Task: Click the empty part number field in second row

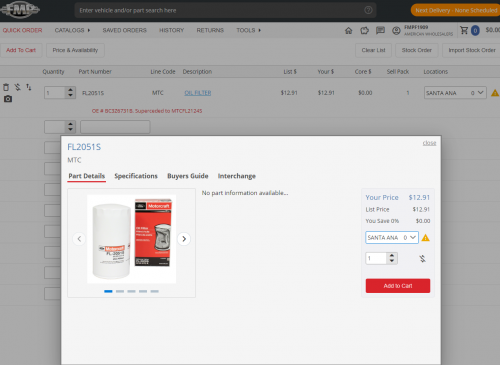Action: [115, 127]
